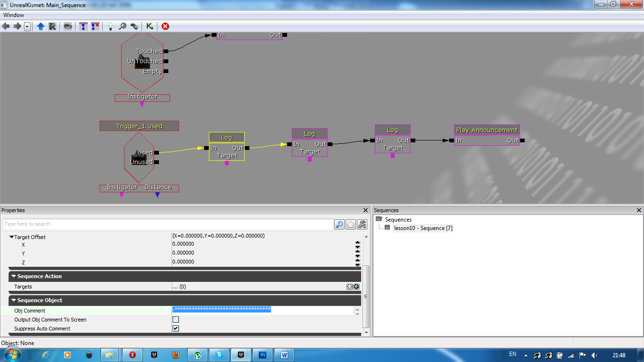Collapse the Sequence Action category
This screenshot has height=362, width=644.
click(14, 276)
